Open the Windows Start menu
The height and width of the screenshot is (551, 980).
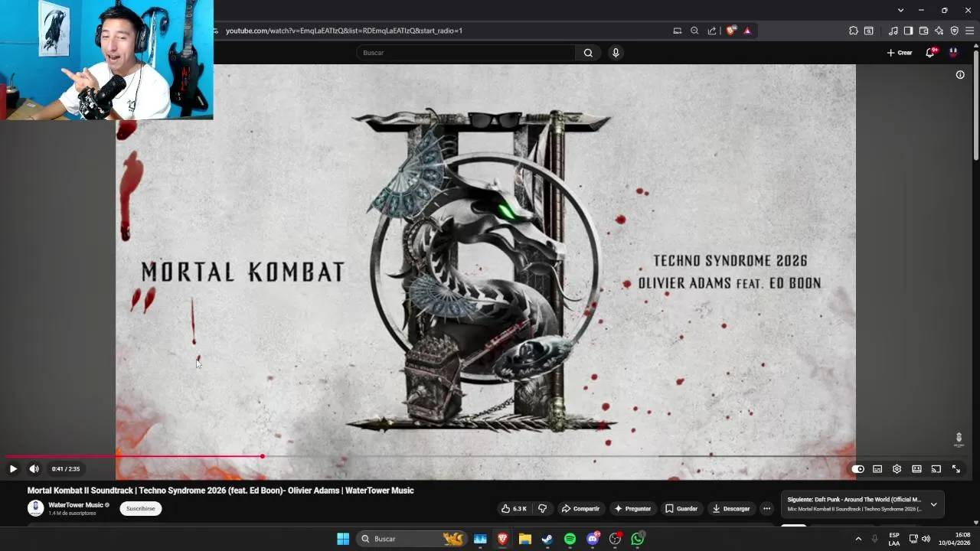coord(343,539)
